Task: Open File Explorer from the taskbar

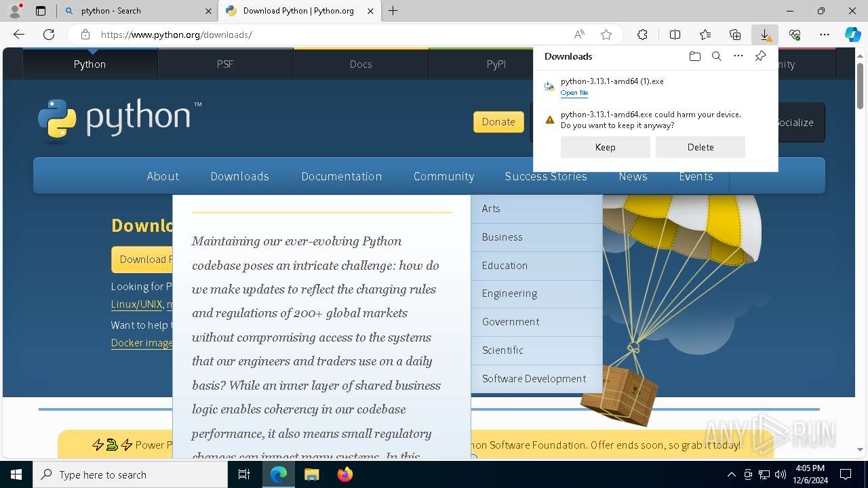Action: (x=311, y=474)
